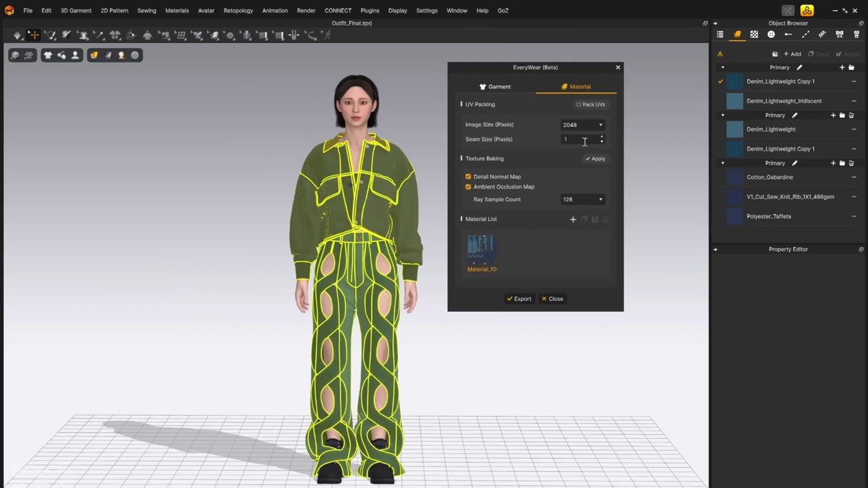Uncheck the Detail Normal Map checkbox
868x488 pixels.
(468, 177)
